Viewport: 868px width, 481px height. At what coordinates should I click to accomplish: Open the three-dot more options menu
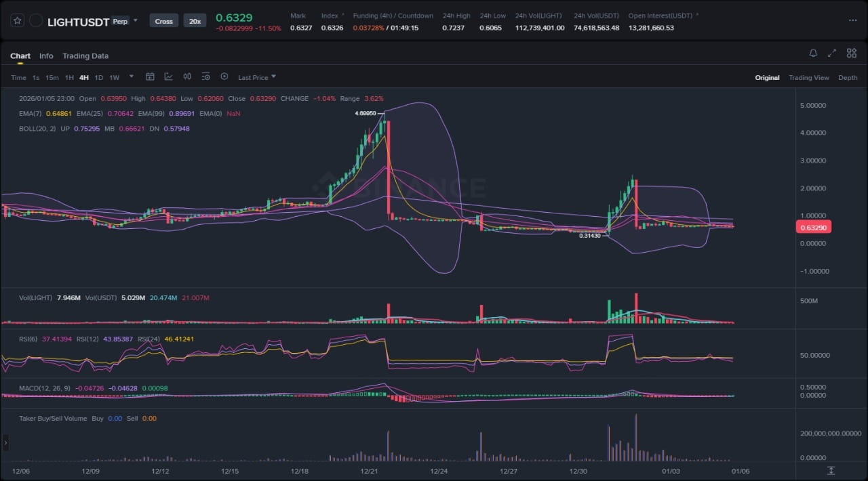tap(852, 20)
